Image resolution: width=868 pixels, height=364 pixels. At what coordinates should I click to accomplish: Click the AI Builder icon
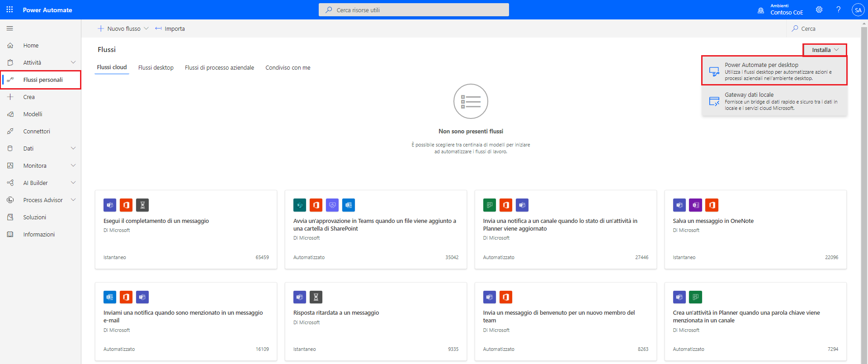tap(10, 183)
